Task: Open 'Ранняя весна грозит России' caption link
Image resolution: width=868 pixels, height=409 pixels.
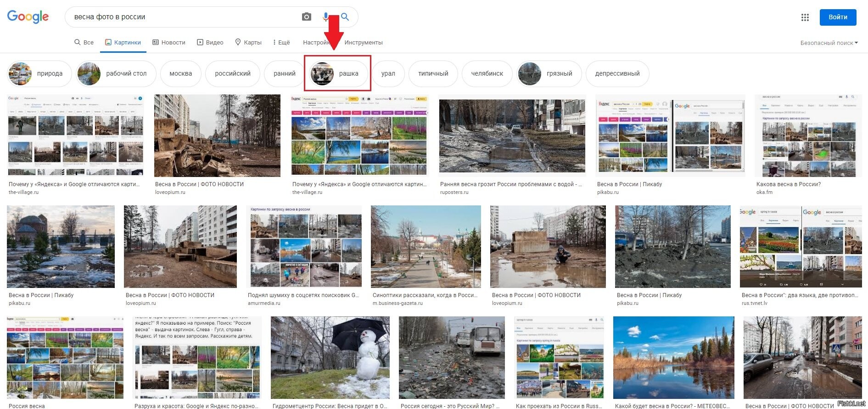Action: point(511,184)
